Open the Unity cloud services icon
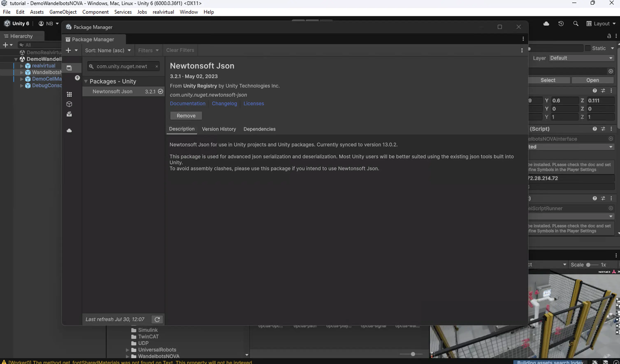 coord(546,23)
